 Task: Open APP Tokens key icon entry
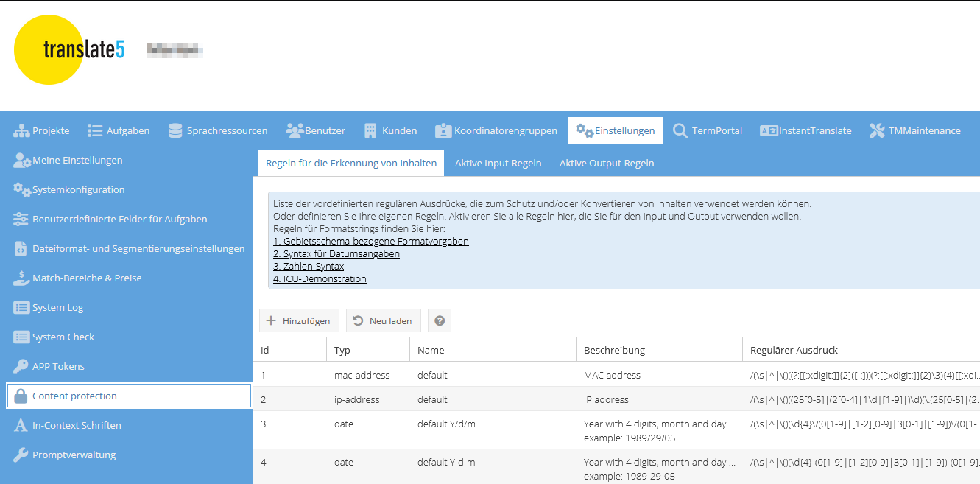coord(58,366)
